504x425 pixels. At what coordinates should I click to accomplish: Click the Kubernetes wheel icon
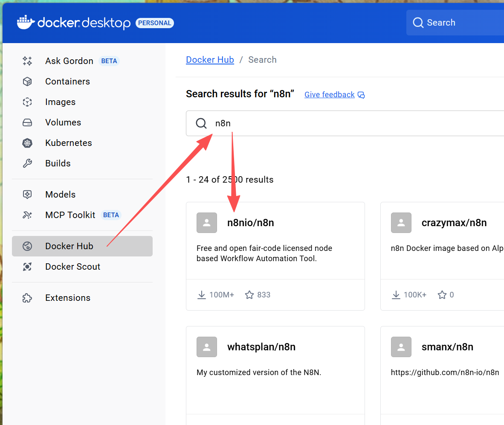27,143
